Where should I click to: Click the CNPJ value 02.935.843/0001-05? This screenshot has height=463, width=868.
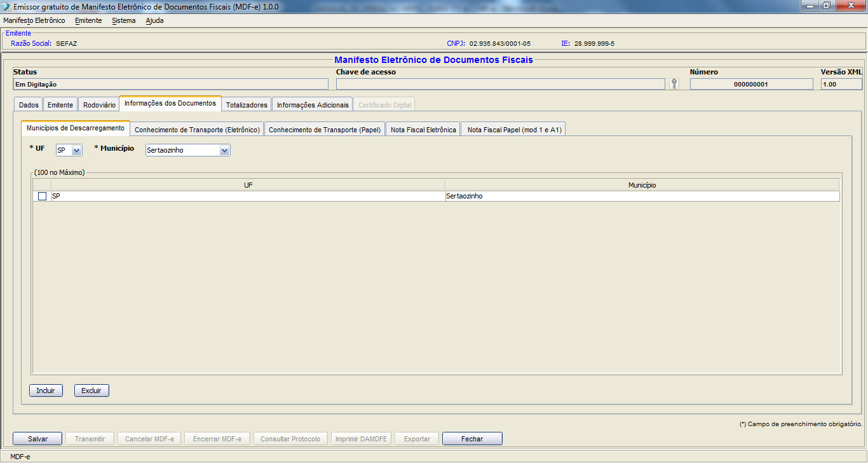click(x=499, y=43)
